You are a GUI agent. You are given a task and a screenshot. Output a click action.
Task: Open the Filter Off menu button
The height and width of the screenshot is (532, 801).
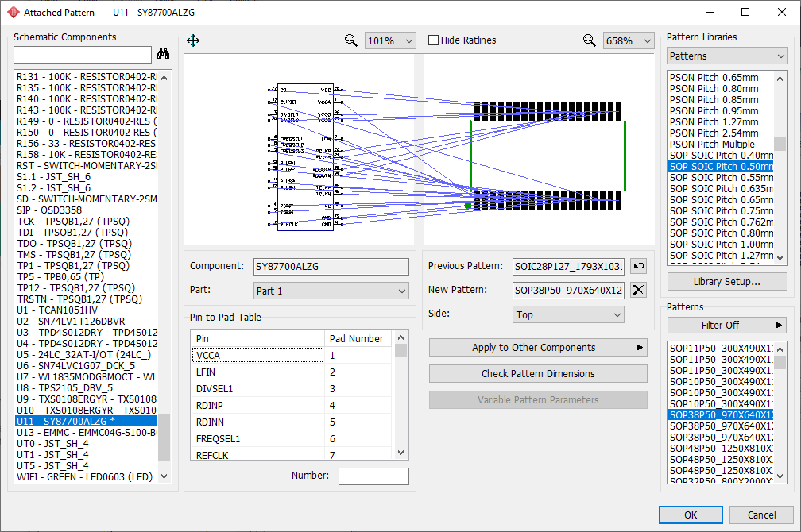[x=726, y=326]
